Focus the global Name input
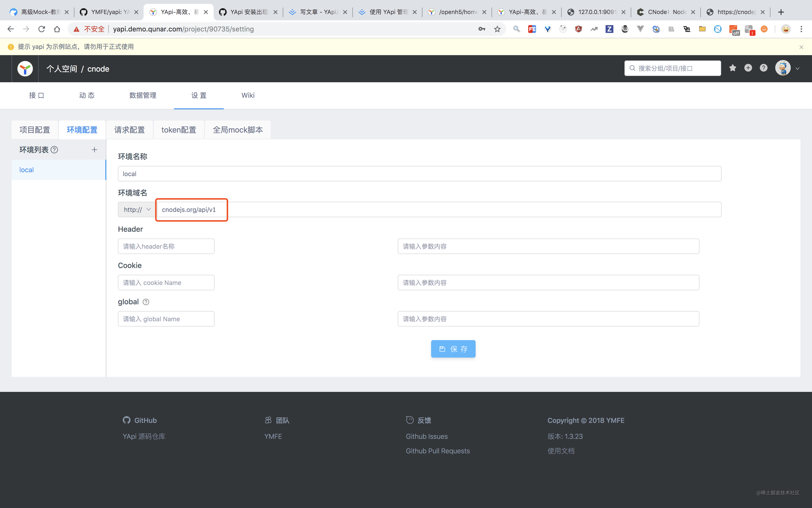The image size is (812, 508). (x=166, y=319)
